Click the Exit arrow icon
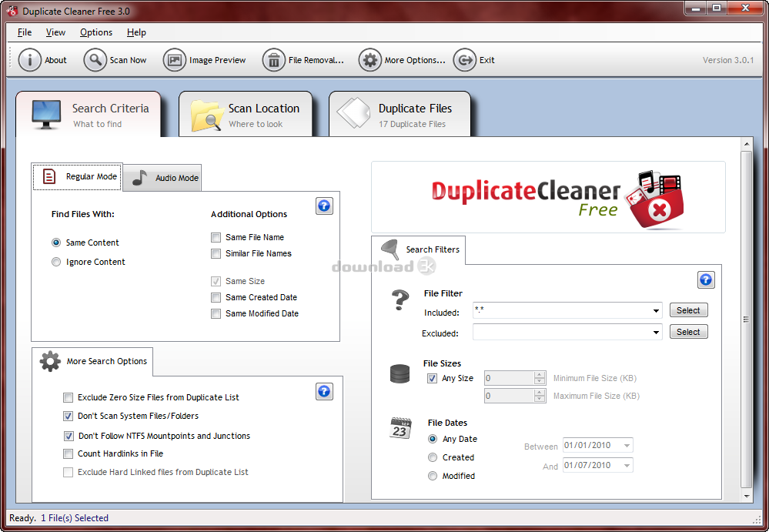769x532 pixels. coord(464,60)
